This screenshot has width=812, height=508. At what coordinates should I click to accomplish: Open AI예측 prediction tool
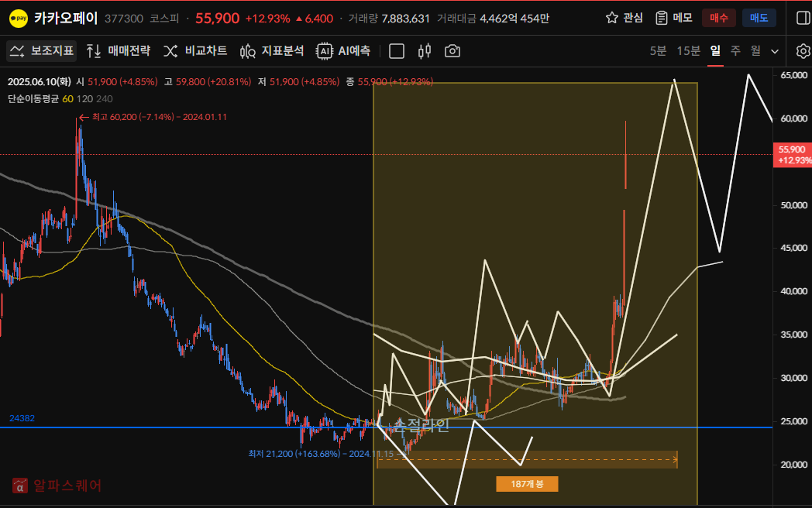coord(343,51)
